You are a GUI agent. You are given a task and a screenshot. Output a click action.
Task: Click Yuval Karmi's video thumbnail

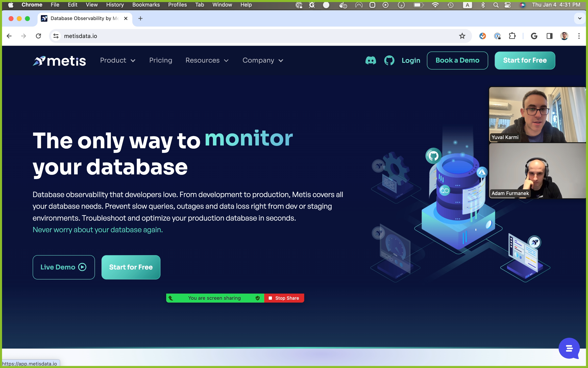pyautogui.click(x=537, y=115)
